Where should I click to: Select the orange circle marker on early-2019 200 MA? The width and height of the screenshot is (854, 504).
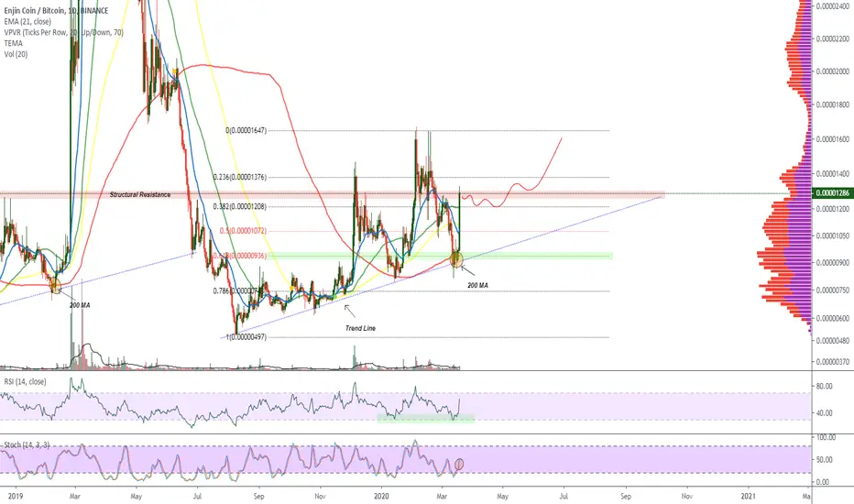point(54,285)
